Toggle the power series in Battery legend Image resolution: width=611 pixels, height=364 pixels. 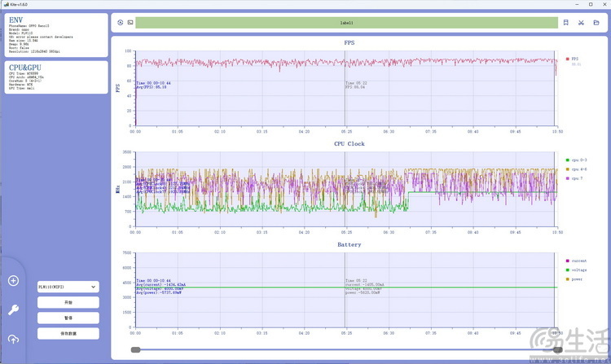[x=576, y=278]
